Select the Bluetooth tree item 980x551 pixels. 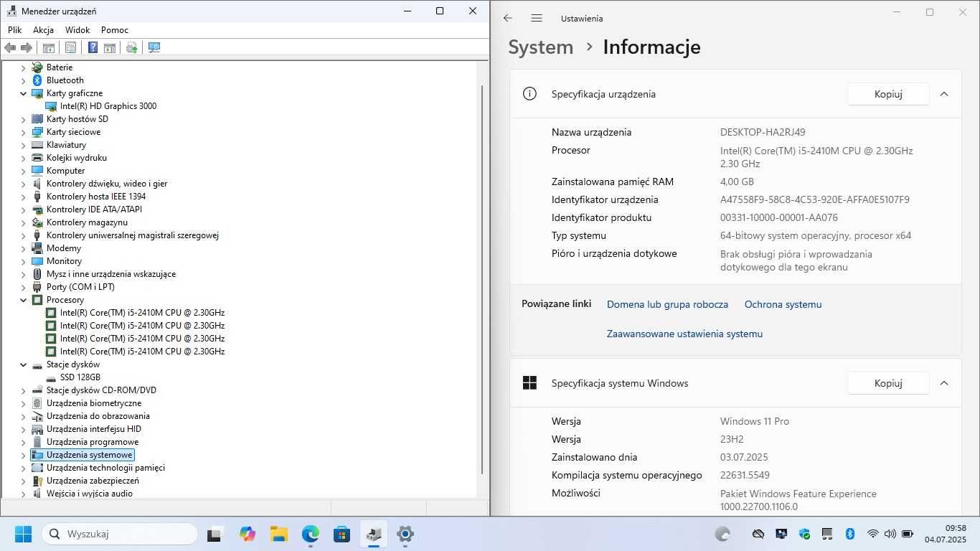65,80
